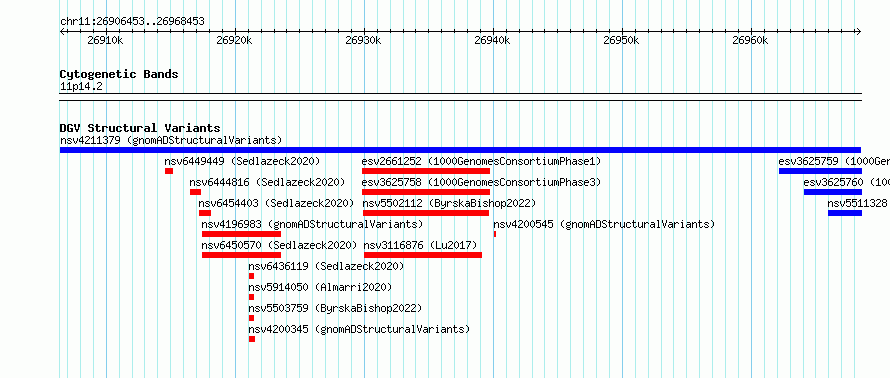This screenshot has height=378, width=890.
Task: Click the tiny red marker under nsv4200545
Action: (x=495, y=234)
